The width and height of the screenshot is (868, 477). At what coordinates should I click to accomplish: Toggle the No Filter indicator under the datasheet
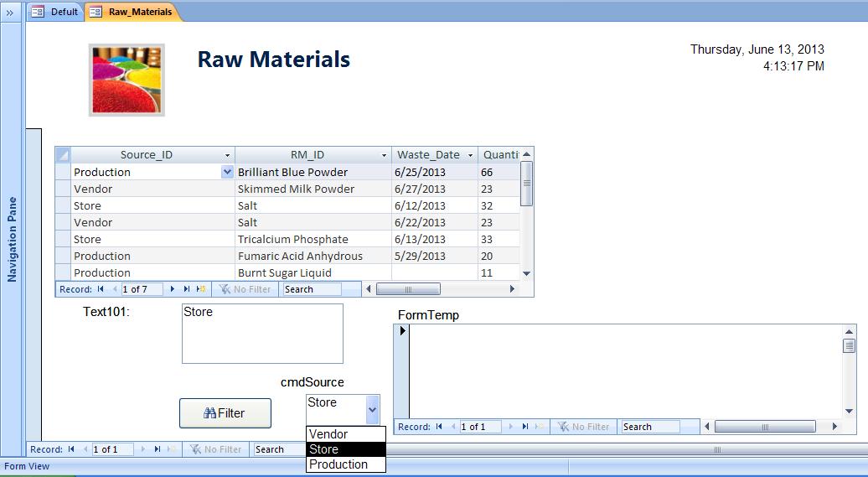coord(245,289)
